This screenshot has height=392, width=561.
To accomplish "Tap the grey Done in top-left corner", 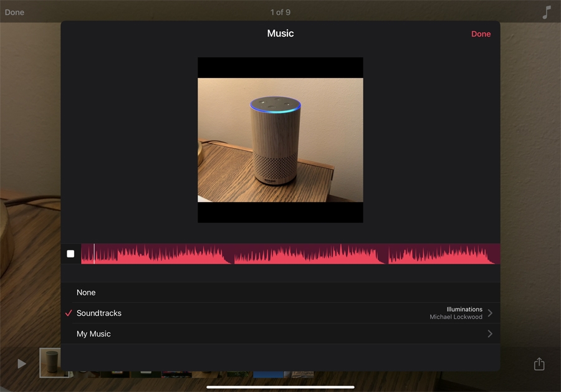I will click(15, 12).
